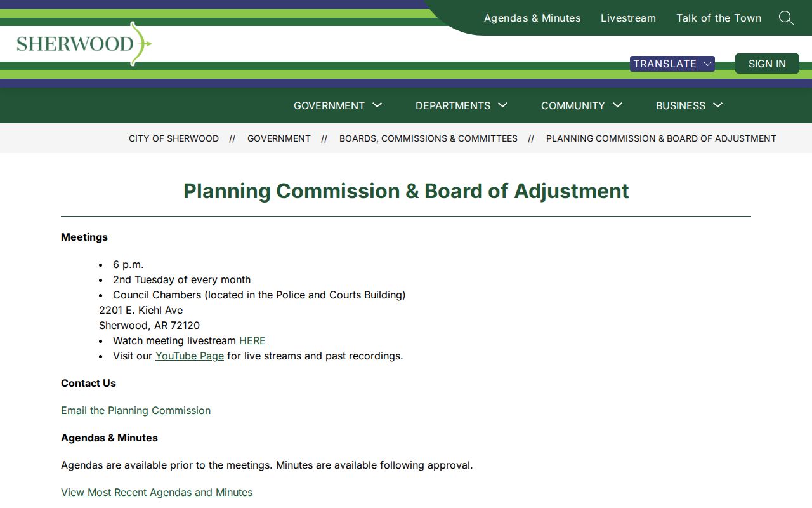This screenshot has width=812, height=508.
Task: Open the YouTube Page link
Action: click(190, 356)
